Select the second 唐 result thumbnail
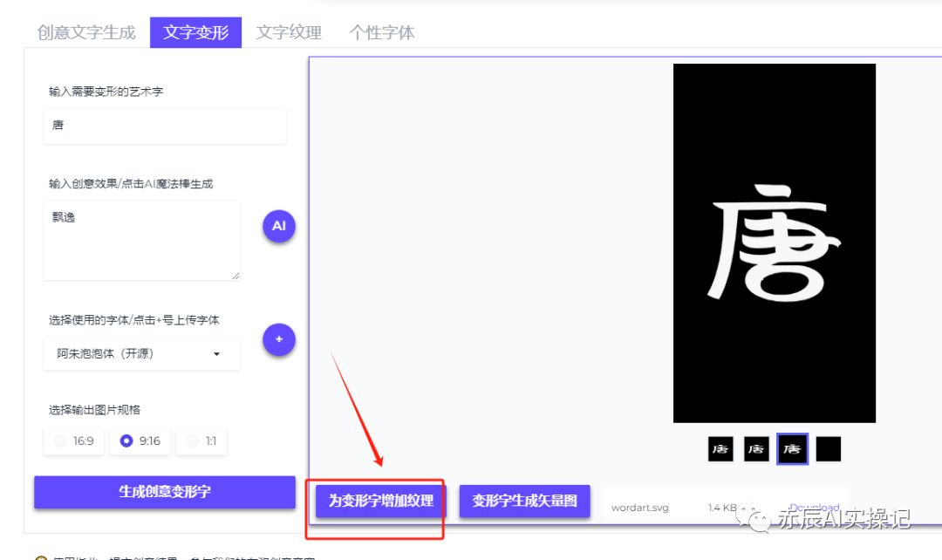The width and height of the screenshot is (942, 560). pos(756,449)
